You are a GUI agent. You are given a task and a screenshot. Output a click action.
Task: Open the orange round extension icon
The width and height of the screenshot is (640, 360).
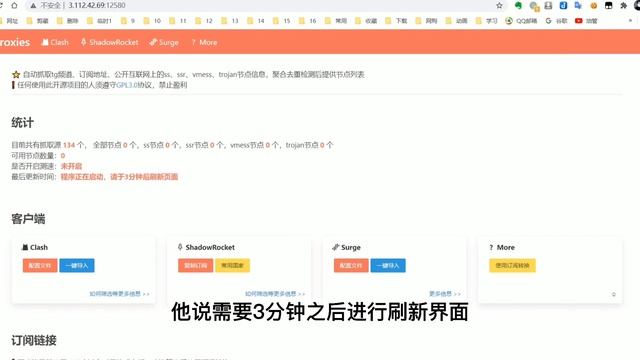pyautogui.click(x=593, y=6)
